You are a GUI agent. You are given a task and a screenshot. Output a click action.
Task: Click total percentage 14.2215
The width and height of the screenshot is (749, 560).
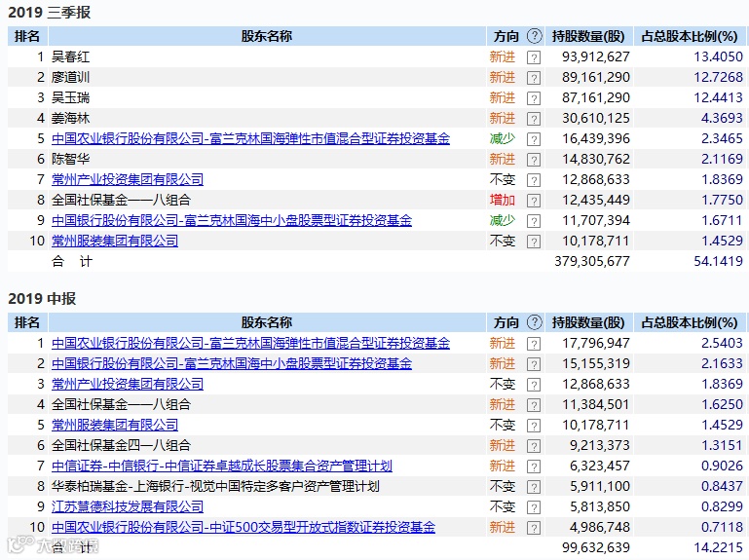pyautogui.click(x=718, y=547)
